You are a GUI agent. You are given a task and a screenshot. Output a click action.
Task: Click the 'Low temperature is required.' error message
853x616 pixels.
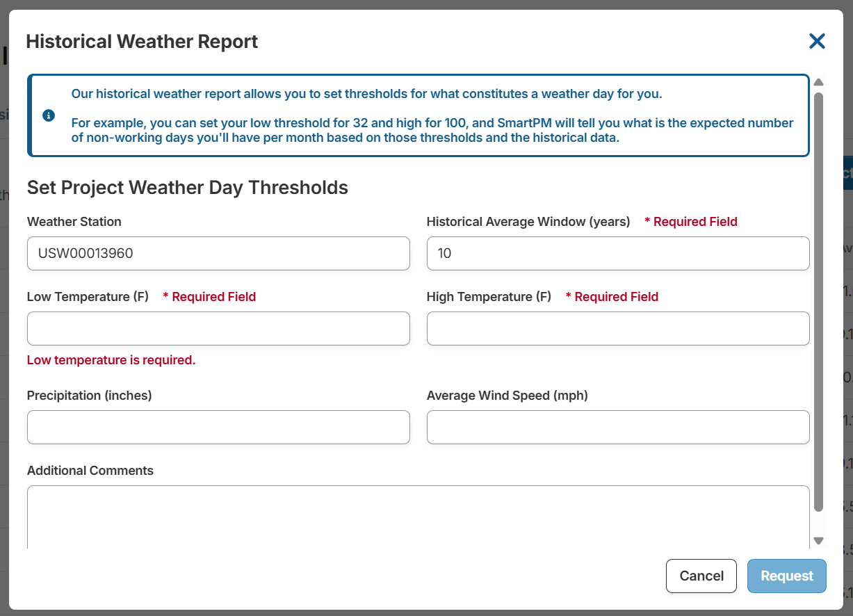click(111, 360)
